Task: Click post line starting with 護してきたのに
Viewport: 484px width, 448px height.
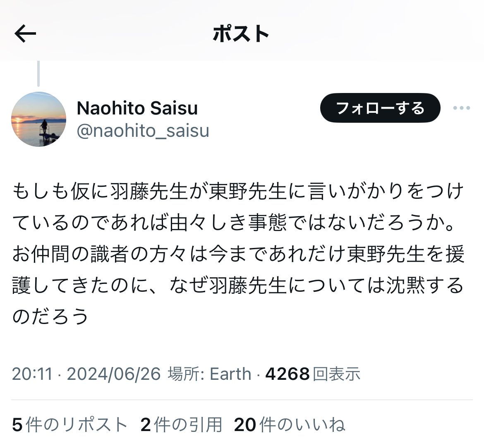Action: [238, 285]
